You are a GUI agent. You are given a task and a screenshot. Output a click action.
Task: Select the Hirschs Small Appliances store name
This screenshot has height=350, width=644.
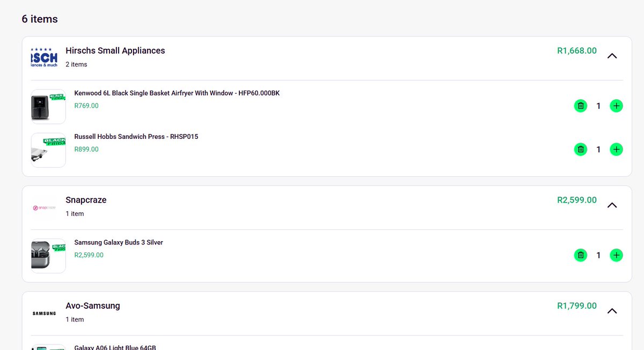click(x=115, y=51)
